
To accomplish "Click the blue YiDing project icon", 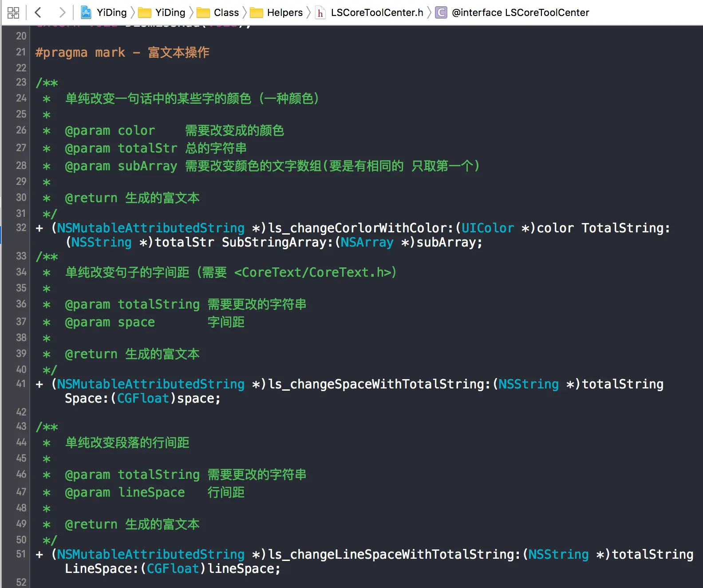I will point(86,12).
